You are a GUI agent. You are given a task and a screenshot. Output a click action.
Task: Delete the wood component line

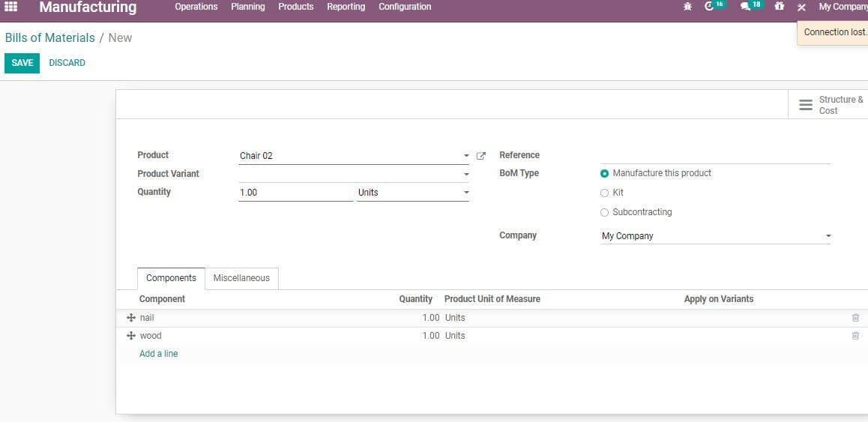(x=855, y=336)
